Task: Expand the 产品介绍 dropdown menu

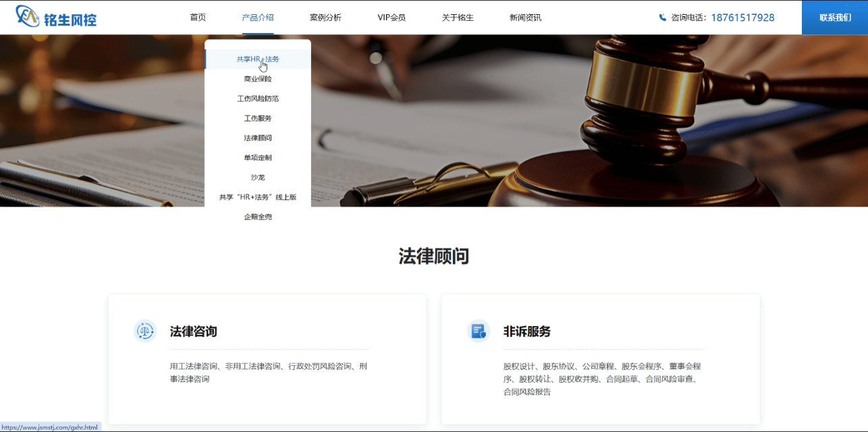Action: [257, 17]
